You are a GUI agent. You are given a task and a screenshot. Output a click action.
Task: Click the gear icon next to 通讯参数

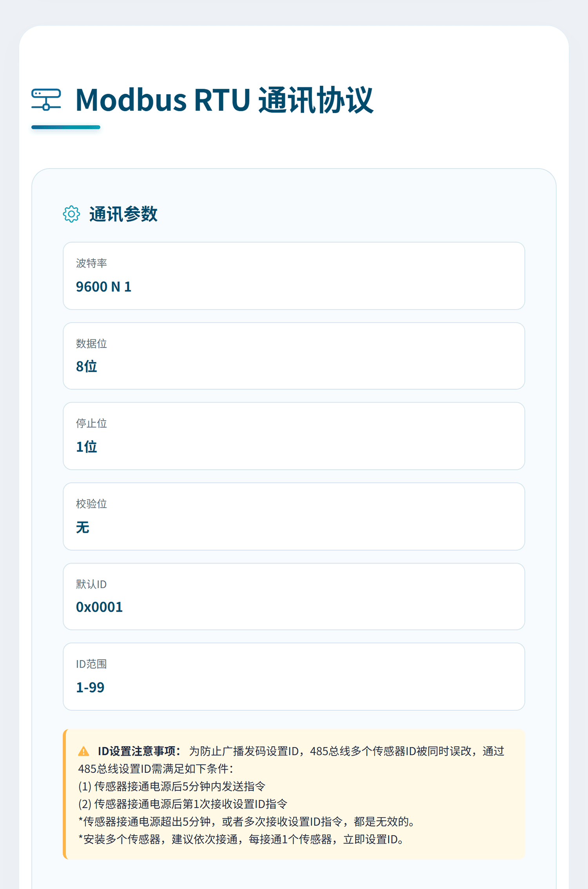(x=71, y=214)
